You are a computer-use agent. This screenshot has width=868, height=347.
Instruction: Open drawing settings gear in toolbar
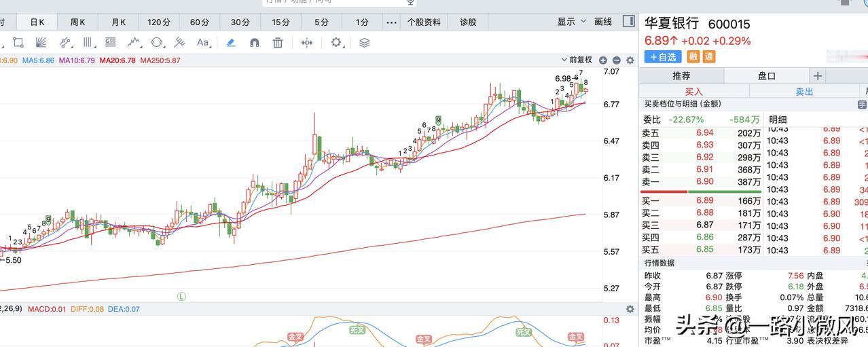tap(336, 43)
